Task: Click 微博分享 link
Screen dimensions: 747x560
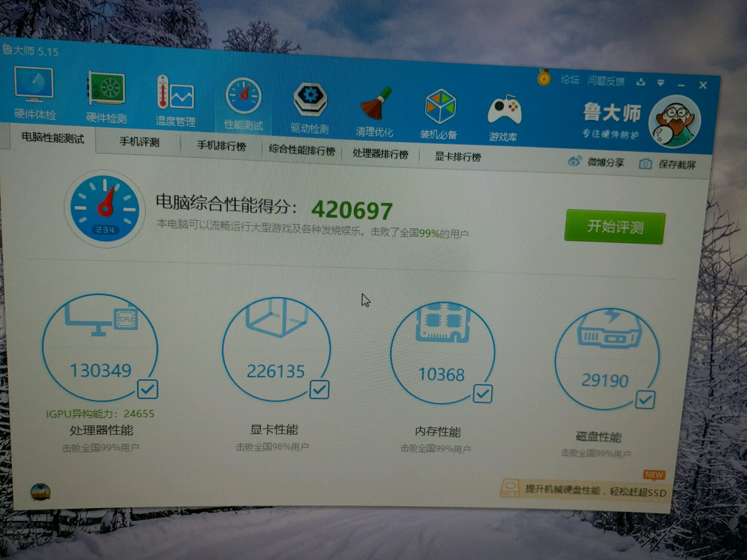Action: pyautogui.click(x=605, y=162)
